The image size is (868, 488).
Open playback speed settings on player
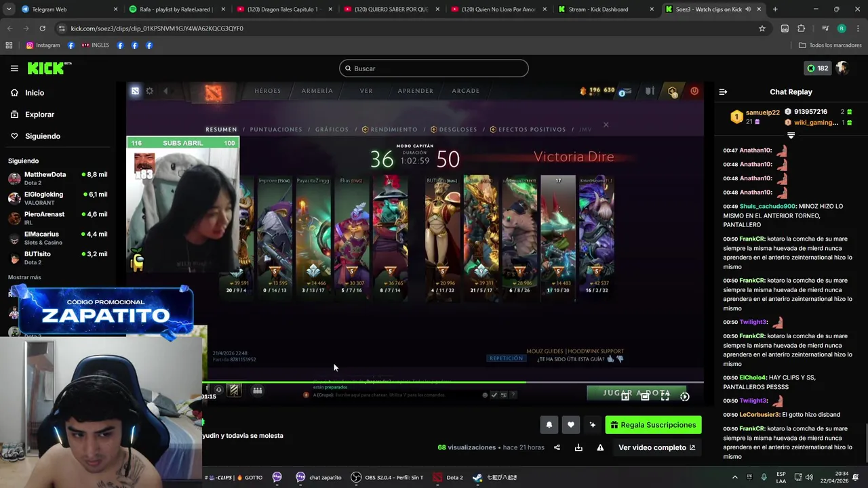pyautogui.click(x=685, y=396)
